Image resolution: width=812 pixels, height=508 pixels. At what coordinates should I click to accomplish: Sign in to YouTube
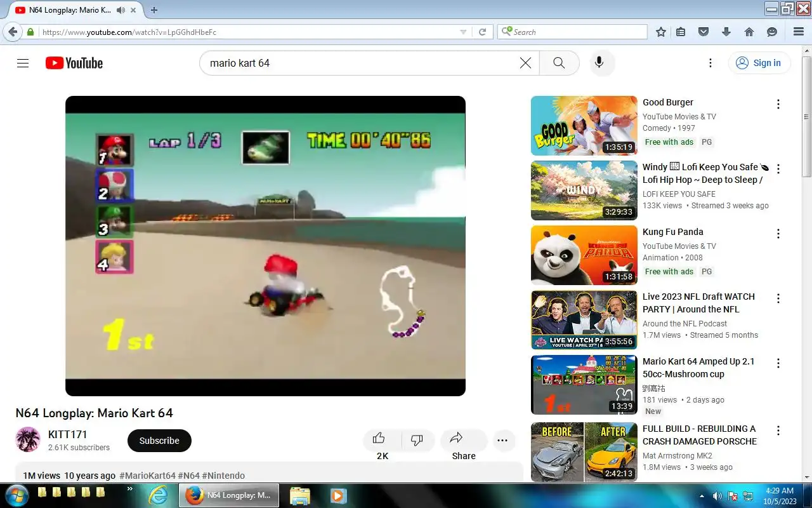coord(759,63)
